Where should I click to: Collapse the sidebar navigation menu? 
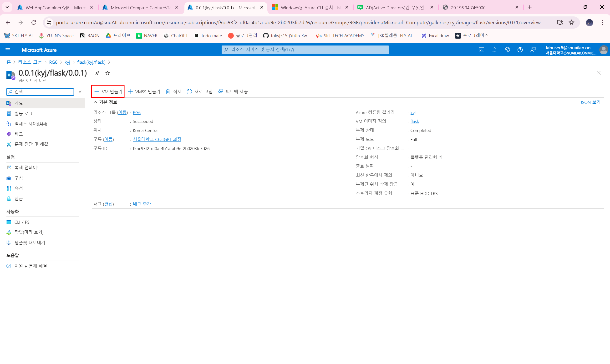(x=80, y=92)
